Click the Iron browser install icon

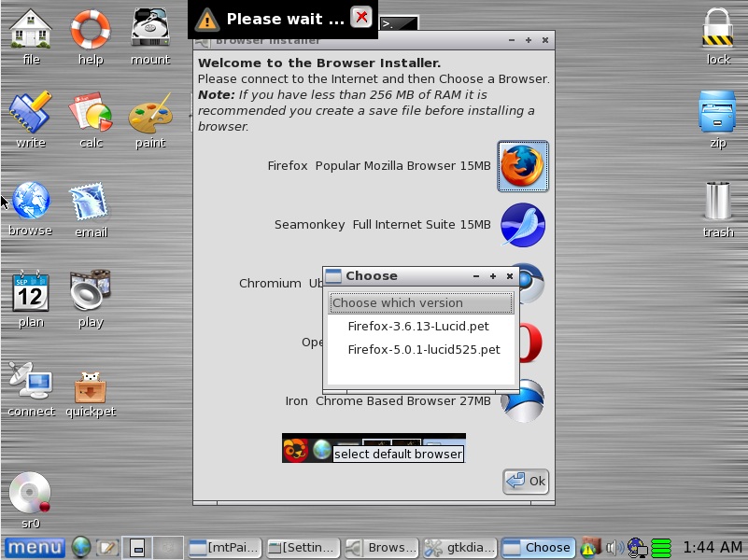523,401
